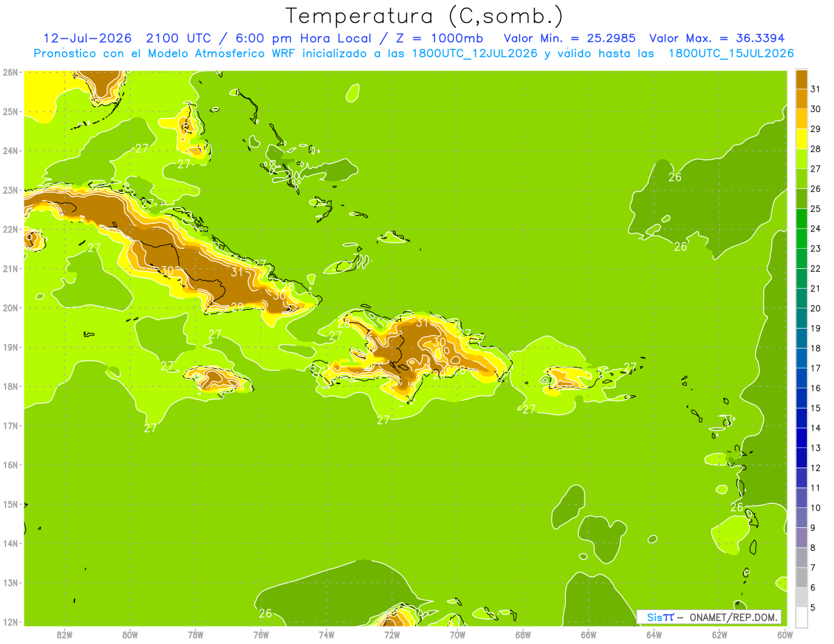Click blue color bar segment between 15 and 16
The height and width of the screenshot is (644, 834).
801,398
